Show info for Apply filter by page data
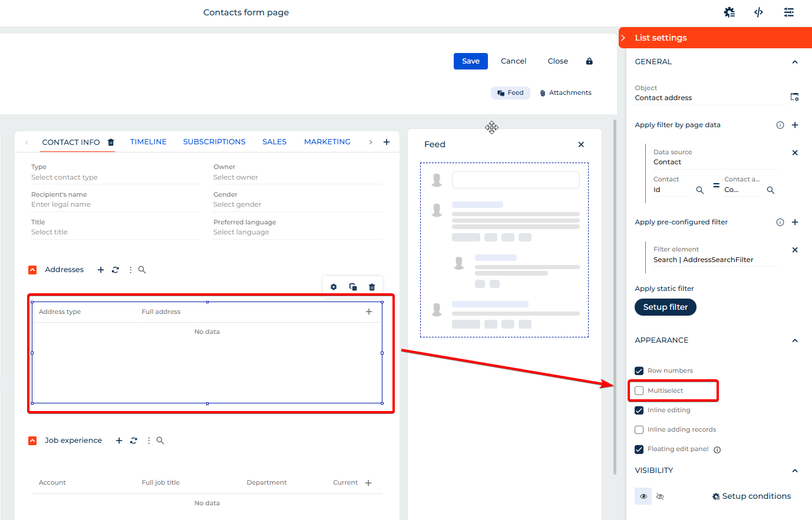 [x=780, y=125]
